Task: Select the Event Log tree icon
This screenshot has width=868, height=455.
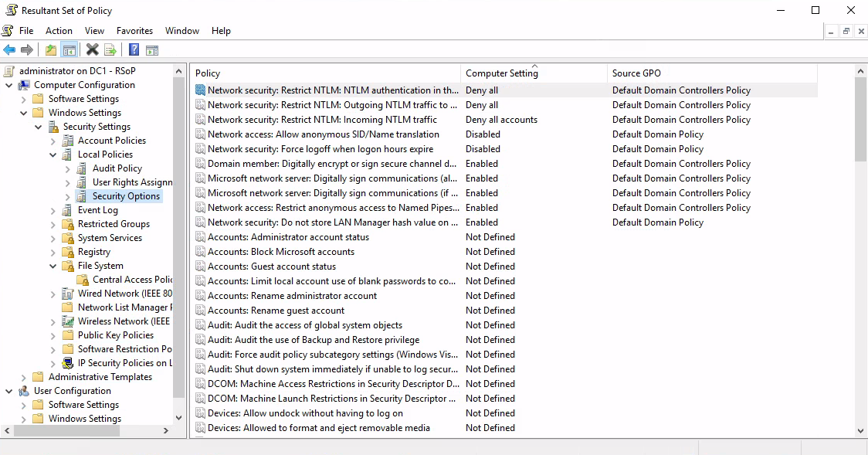Action: coord(67,210)
